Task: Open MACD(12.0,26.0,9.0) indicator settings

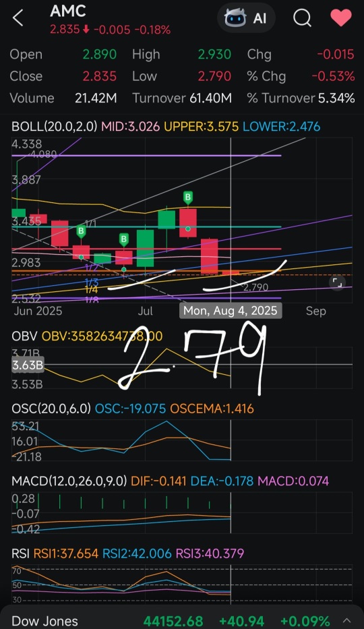Action: click(69, 481)
